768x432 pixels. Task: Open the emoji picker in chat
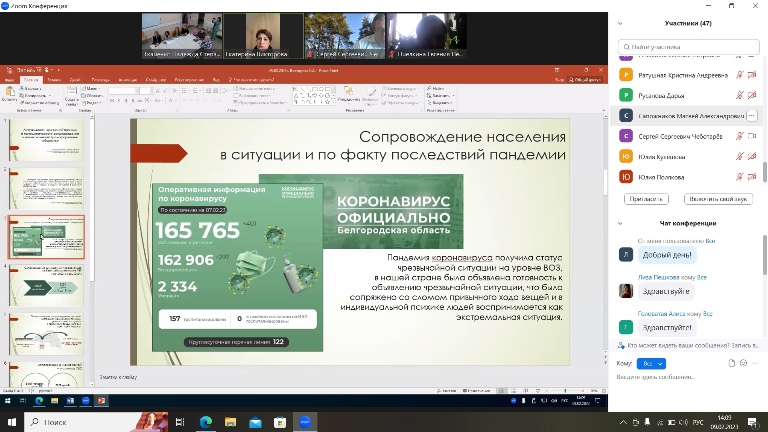pyautogui.click(x=743, y=363)
